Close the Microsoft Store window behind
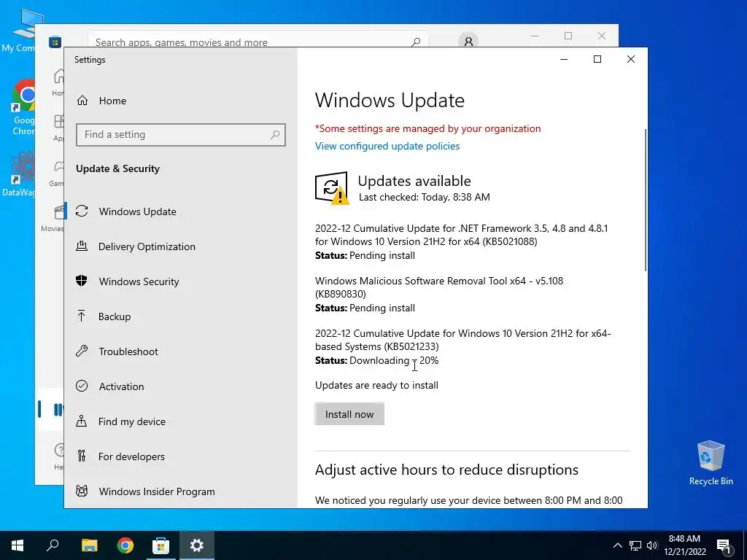The image size is (747, 560). (602, 36)
